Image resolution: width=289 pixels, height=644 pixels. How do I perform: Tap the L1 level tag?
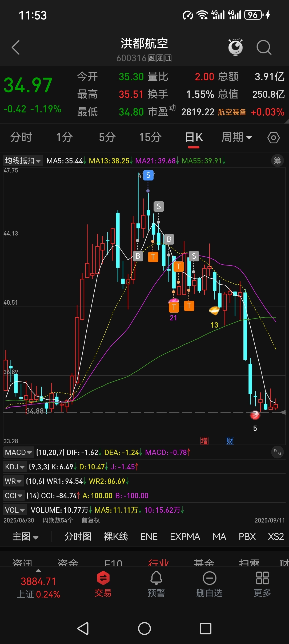pyautogui.click(x=168, y=58)
